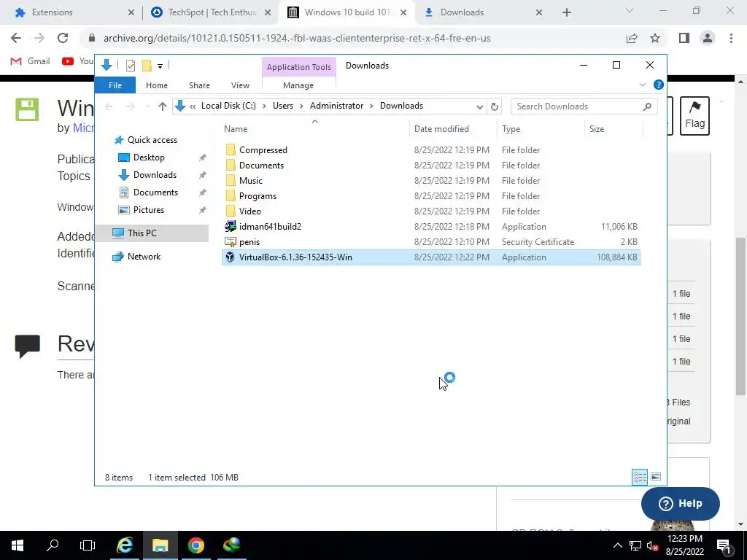Open the archive.org Help button
This screenshot has height=560, width=747.
(681, 503)
